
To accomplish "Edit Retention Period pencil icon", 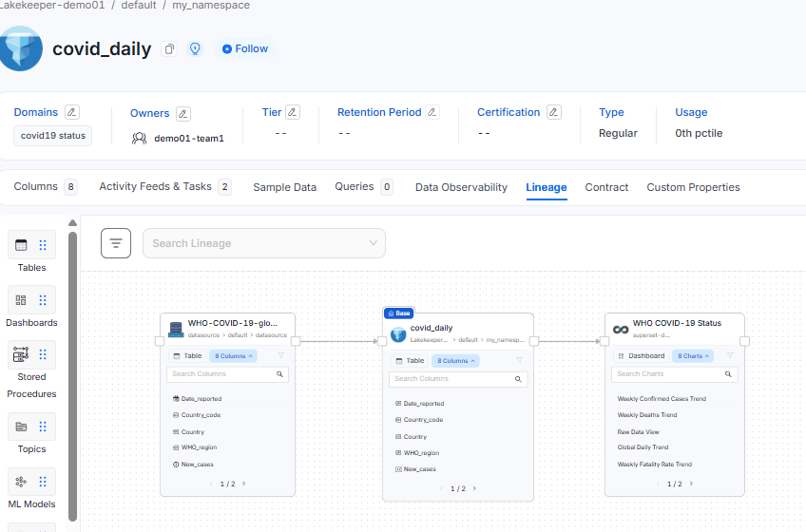I will coord(432,112).
